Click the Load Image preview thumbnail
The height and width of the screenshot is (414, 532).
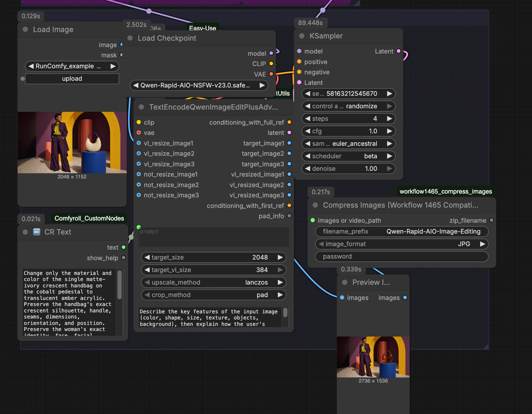[x=72, y=143]
